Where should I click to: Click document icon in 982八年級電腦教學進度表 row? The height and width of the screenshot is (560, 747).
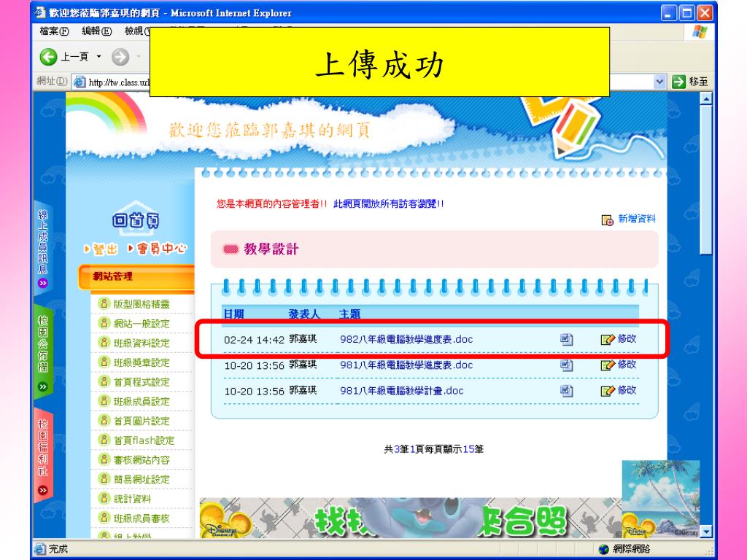(566, 340)
